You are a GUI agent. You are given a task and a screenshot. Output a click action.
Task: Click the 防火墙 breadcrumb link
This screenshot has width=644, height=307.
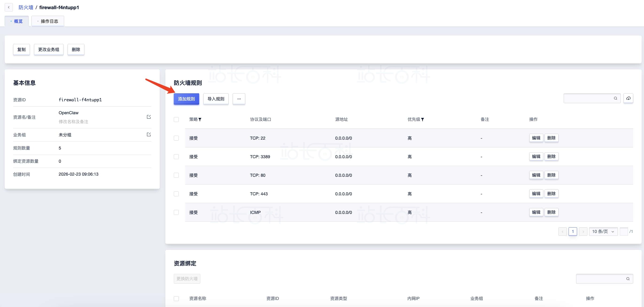[26, 7]
